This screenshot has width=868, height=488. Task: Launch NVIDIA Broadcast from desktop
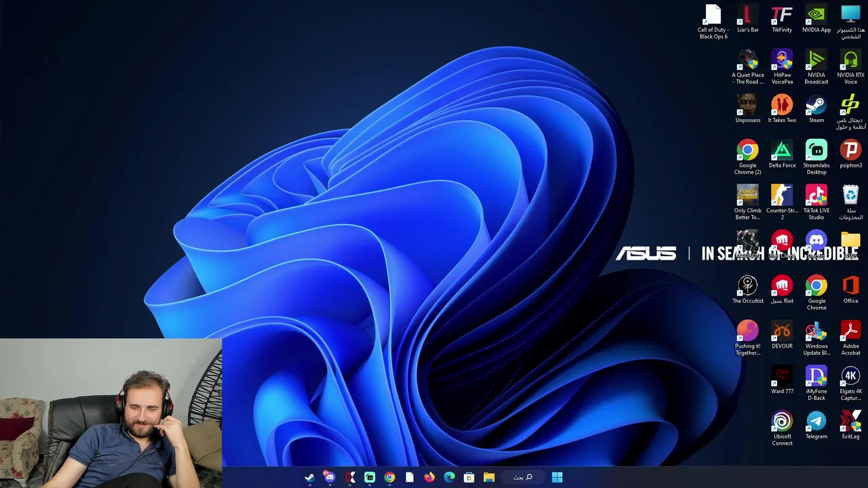pos(816,66)
